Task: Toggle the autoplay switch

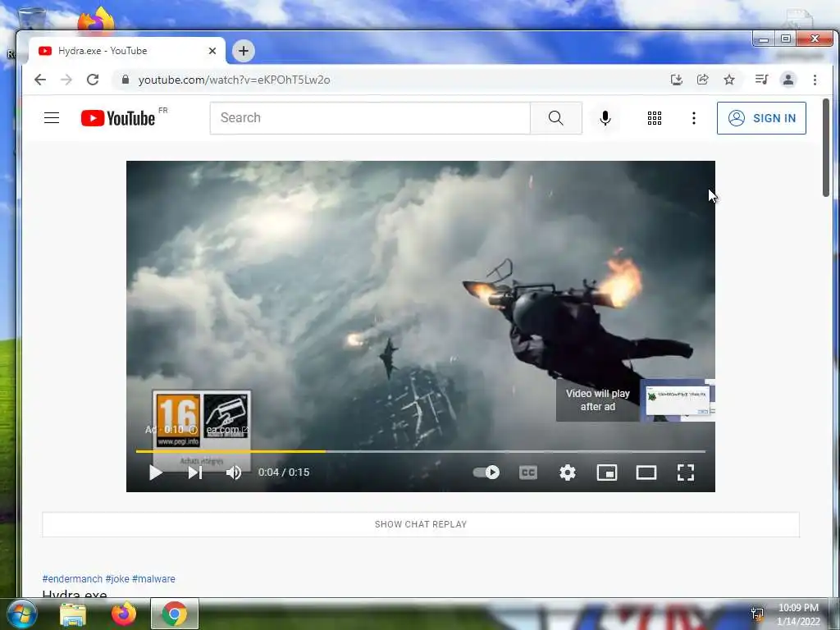Action: tap(486, 472)
